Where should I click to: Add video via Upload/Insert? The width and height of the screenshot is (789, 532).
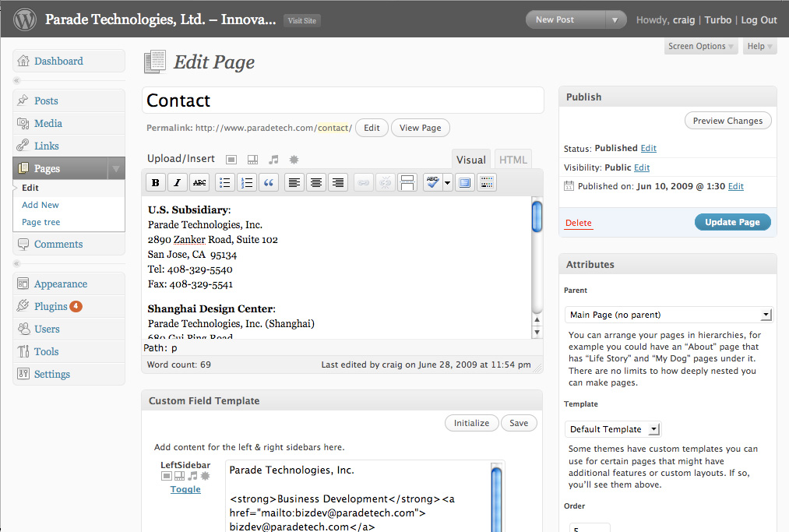click(252, 160)
